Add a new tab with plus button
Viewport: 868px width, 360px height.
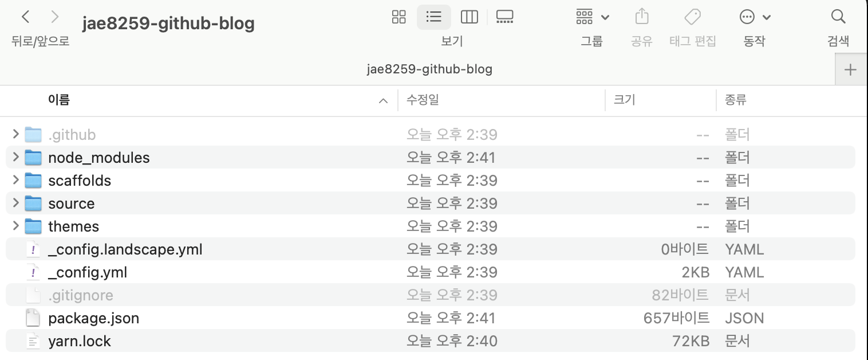click(x=851, y=70)
